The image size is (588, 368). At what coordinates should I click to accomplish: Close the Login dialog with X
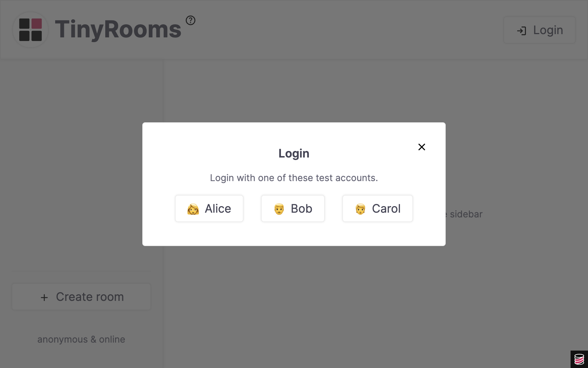421,147
